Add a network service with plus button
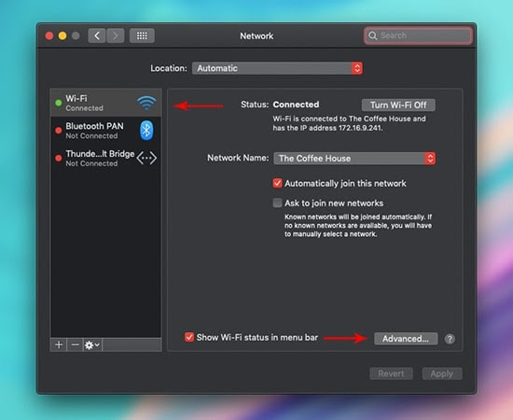The height and width of the screenshot is (420, 513). click(59, 344)
